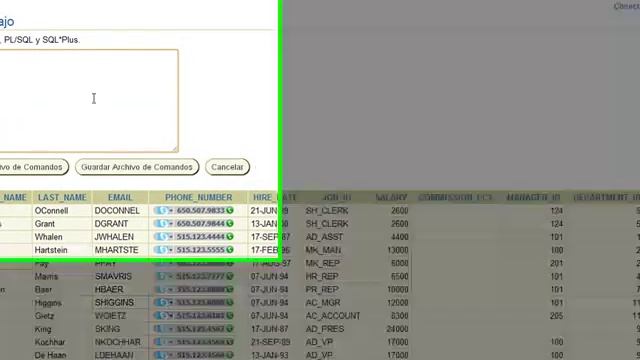640x360 pixels.
Task: Select the OConnell last name cell
Action: click(51, 211)
